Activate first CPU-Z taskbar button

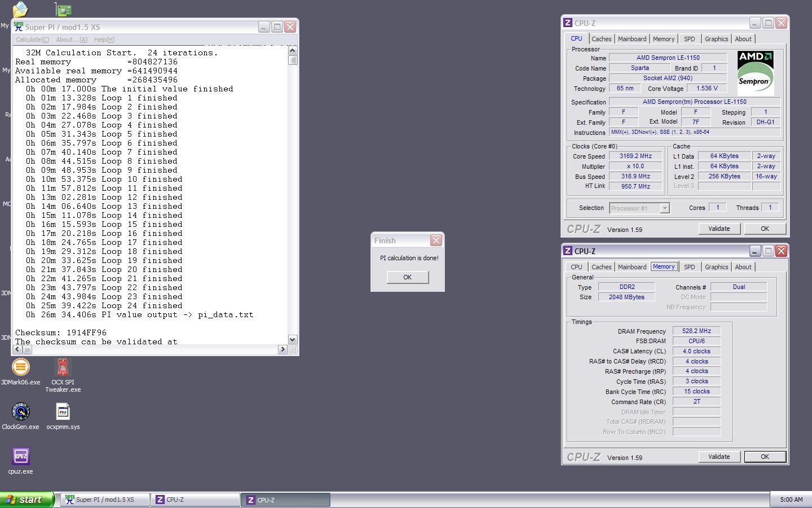tap(195, 500)
